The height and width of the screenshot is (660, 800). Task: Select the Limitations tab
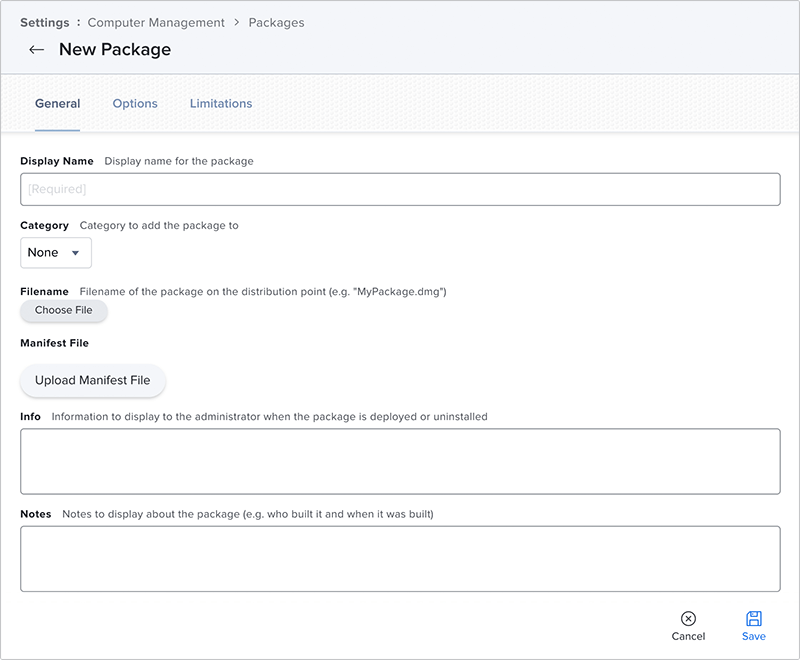[x=221, y=103]
